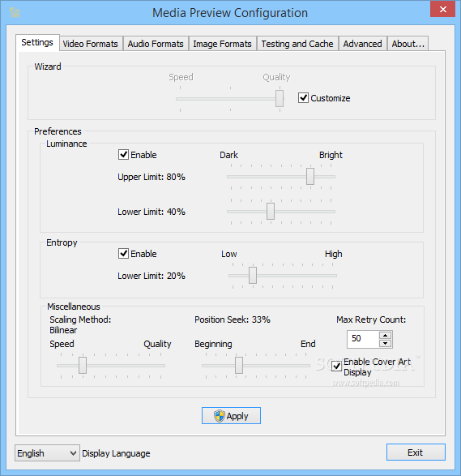Image resolution: width=461 pixels, height=476 pixels.
Task: Click the 'Dark' label in Luminance
Action: point(228,155)
